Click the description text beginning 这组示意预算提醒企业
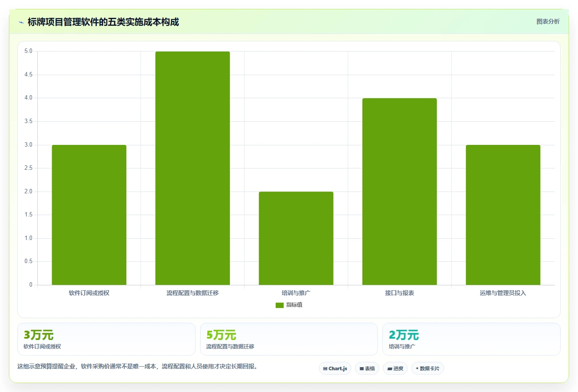The height and width of the screenshot is (392, 578). 137,367
